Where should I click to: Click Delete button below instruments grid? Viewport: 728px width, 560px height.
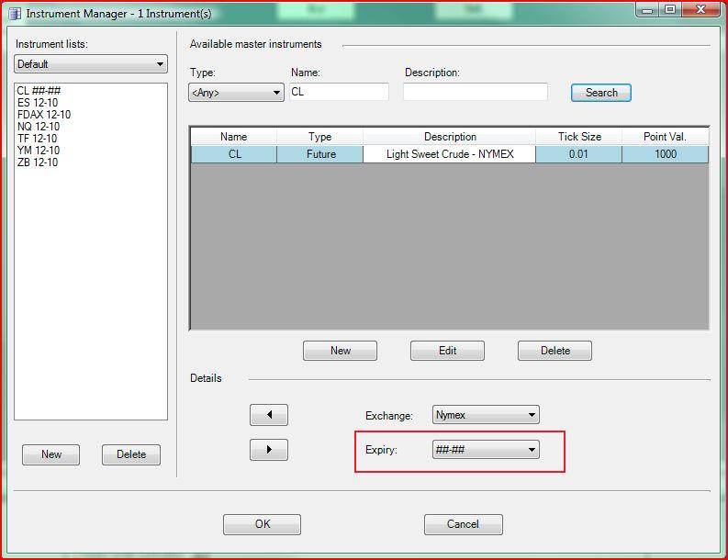[x=554, y=351]
